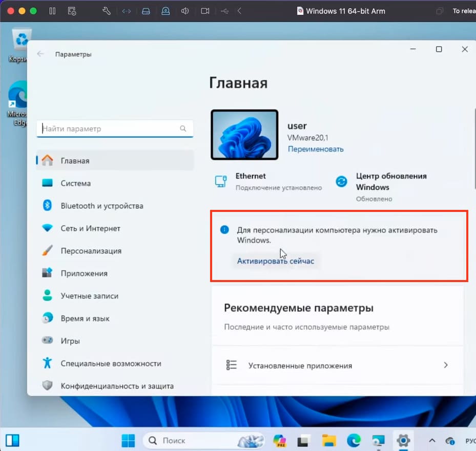Click the magnifier icon in Settings search box
The height and width of the screenshot is (451, 476).
click(183, 128)
